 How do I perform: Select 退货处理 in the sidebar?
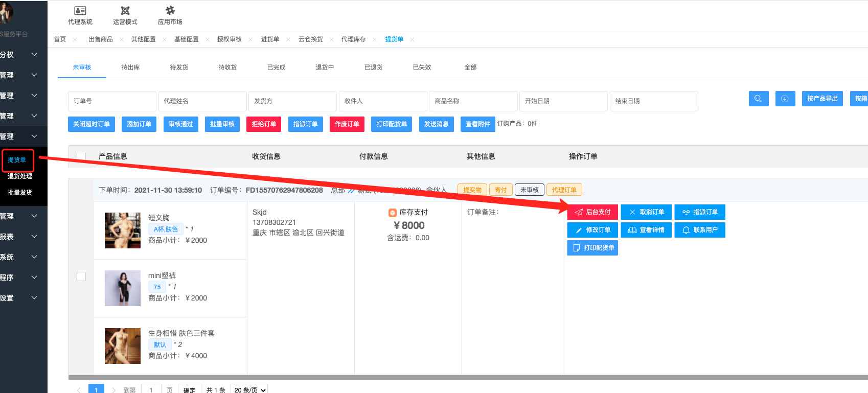coord(20,176)
